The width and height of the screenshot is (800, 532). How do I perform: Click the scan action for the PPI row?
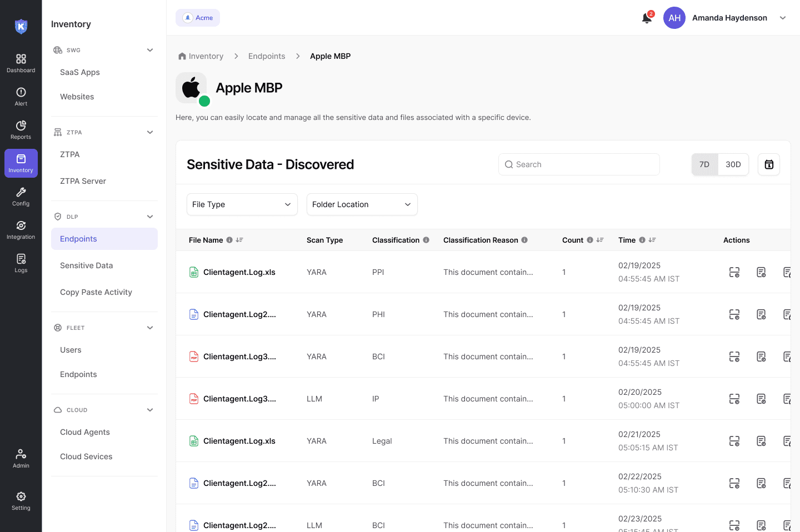(734, 272)
